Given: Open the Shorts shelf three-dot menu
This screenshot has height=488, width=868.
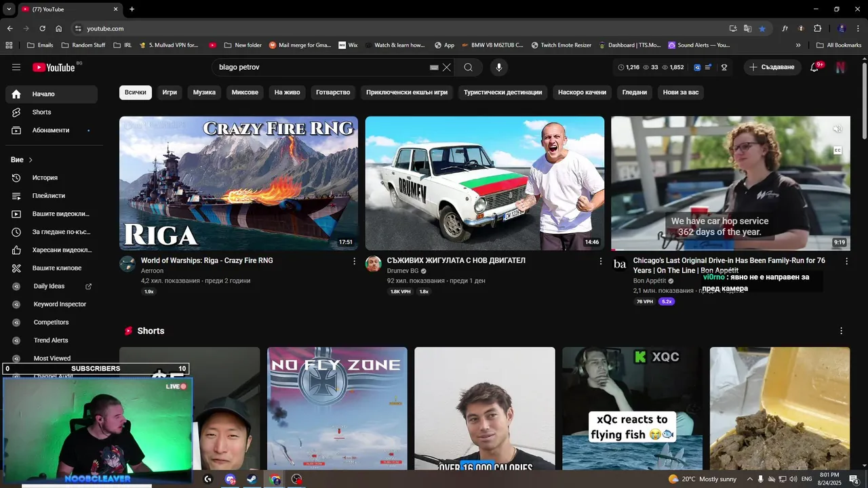Looking at the screenshot, I should click(841, 331).
